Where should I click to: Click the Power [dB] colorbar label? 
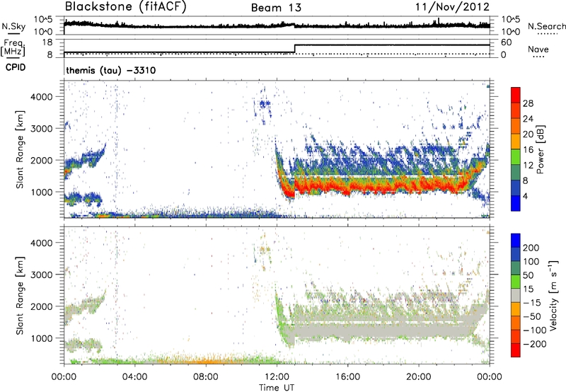(x=541, y=149)
